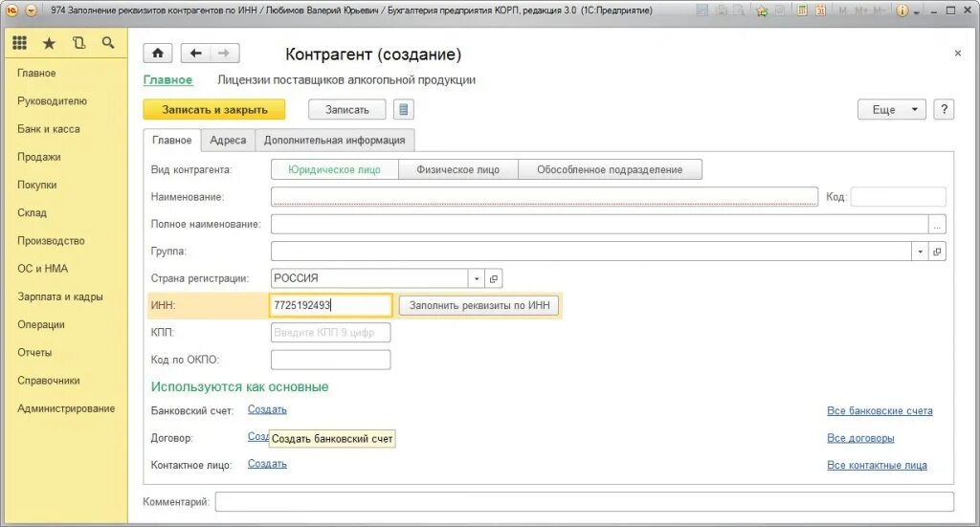Click the Код field

click(x=898, y=197)
